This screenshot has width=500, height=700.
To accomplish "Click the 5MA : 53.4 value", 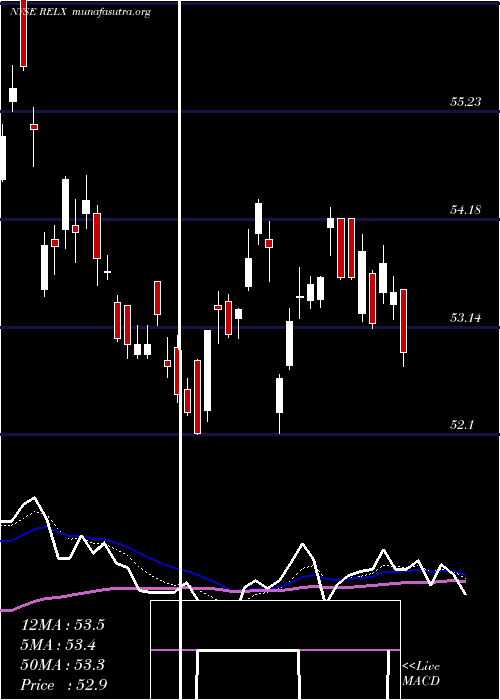I will 59,645.
